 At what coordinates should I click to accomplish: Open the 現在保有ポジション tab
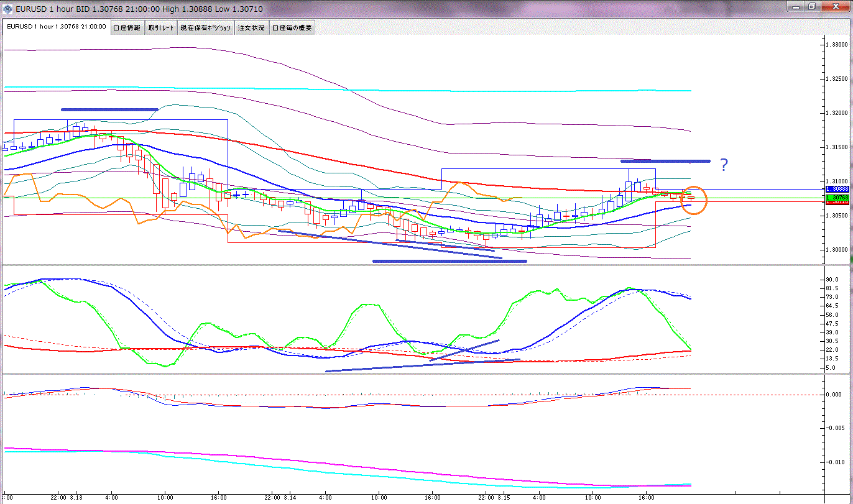(x=206, y=28)
